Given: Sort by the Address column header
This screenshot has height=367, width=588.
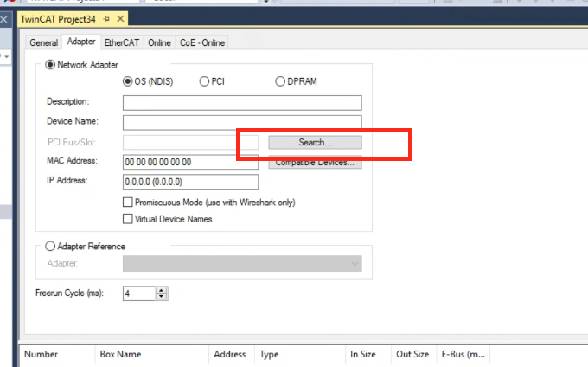Looking at the screenshot, I should coord(232,354).
